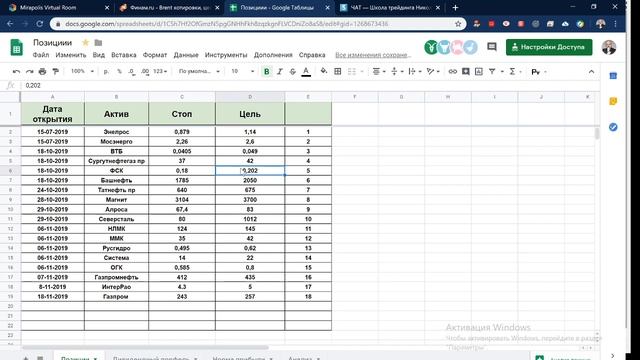640x360 pixels.
Task: Open the Справка menu
Action: click(312, 55)
